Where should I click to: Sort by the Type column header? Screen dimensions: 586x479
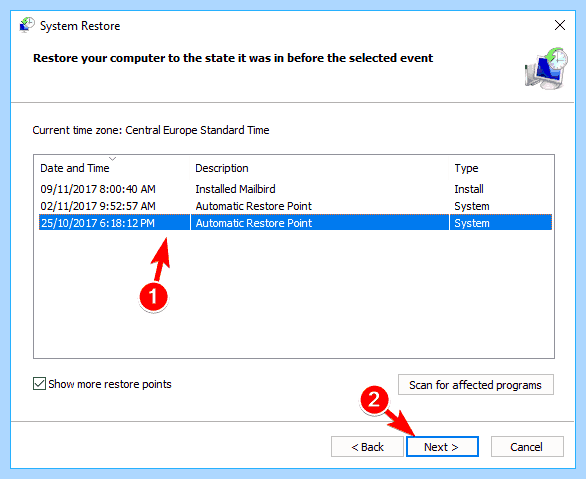[x=501, y=168]
